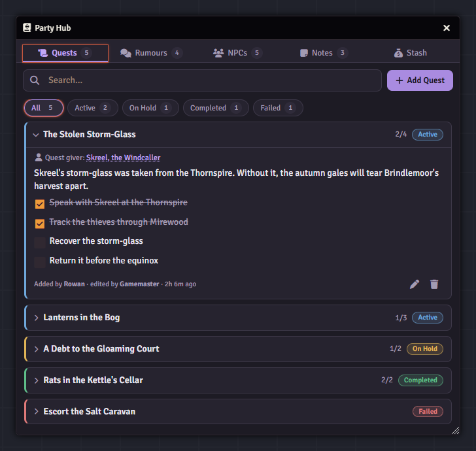Click the Stolen Storm-Glass Active badge
Screen dimensions: 476x451
point(428,135)
